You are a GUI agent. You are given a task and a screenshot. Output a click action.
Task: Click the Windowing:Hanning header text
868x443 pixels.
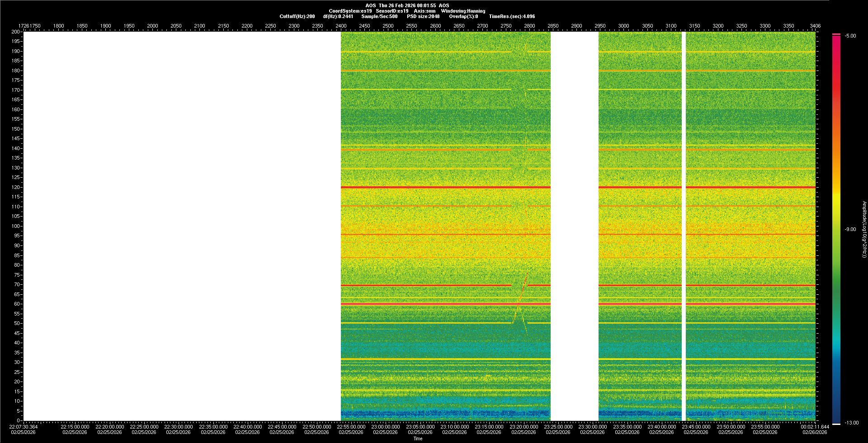point(463,11)
